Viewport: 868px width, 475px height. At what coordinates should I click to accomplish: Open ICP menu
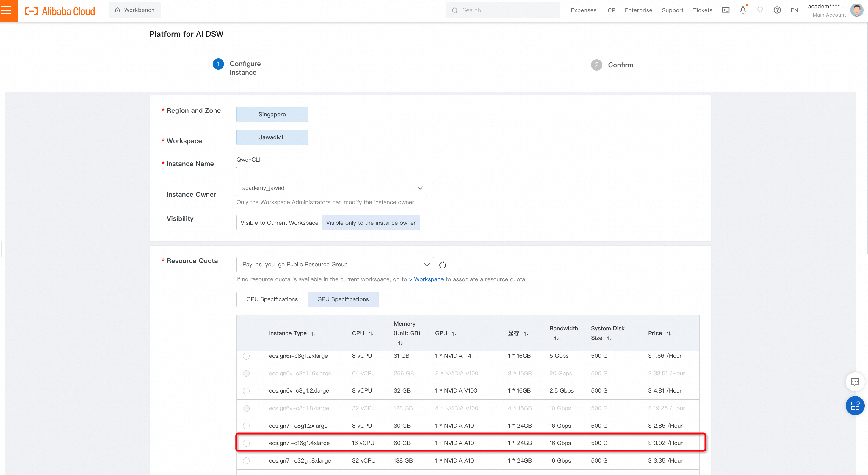click(x=610, y=10)
